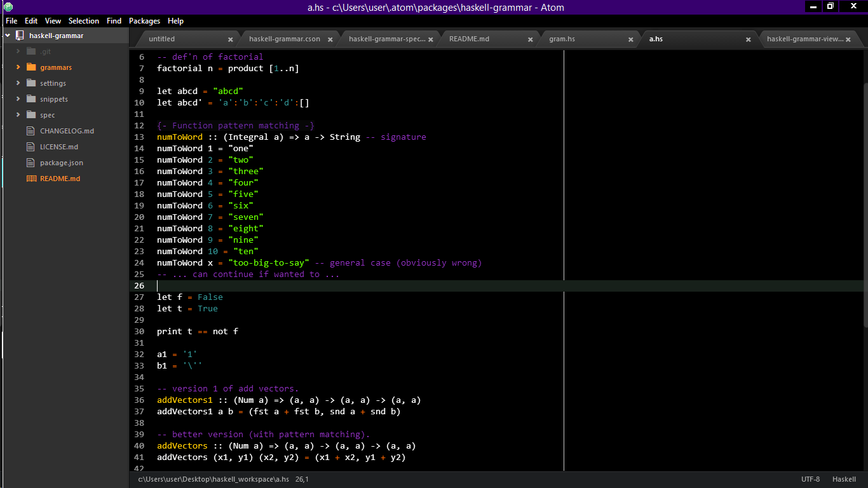Click the "seven" string on line 20
The width and height of the screenshot is (868, 488).
point(246,217)
